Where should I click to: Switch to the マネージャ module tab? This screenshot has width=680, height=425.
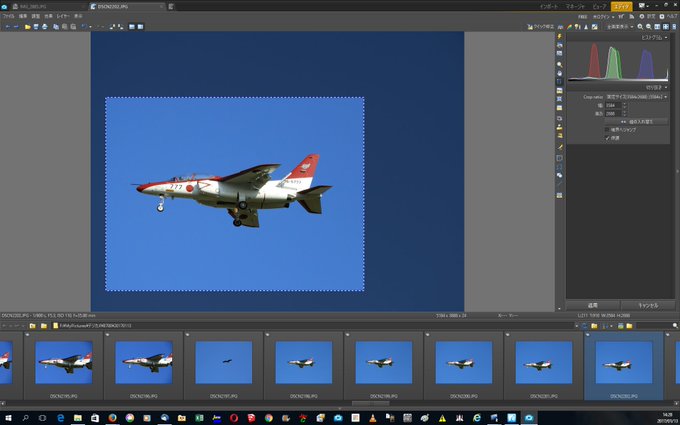coord(575,7)
